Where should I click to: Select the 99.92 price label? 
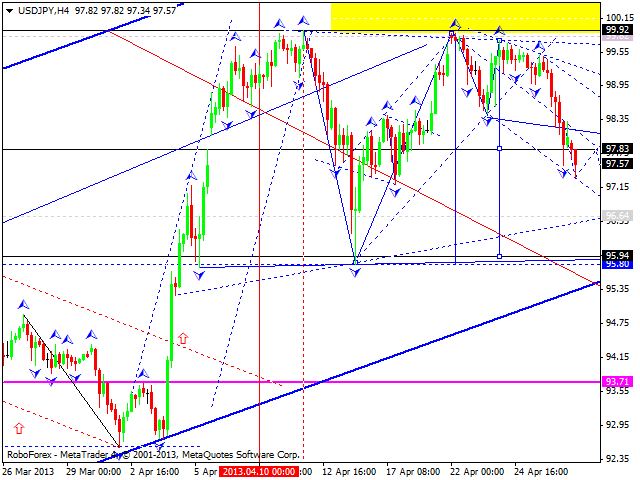click(x=617, y=30)
